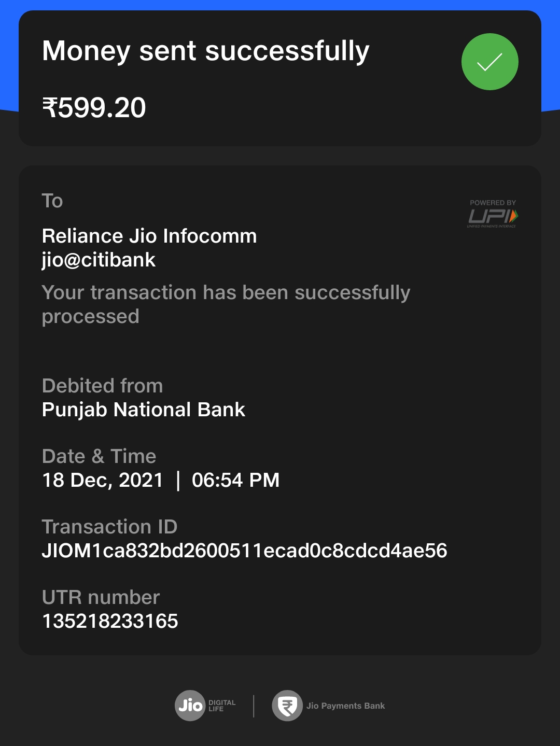Tap recipient name Reliance Jio Infocomm
This screenshot has height=746, width=560.
pos(149,236)
